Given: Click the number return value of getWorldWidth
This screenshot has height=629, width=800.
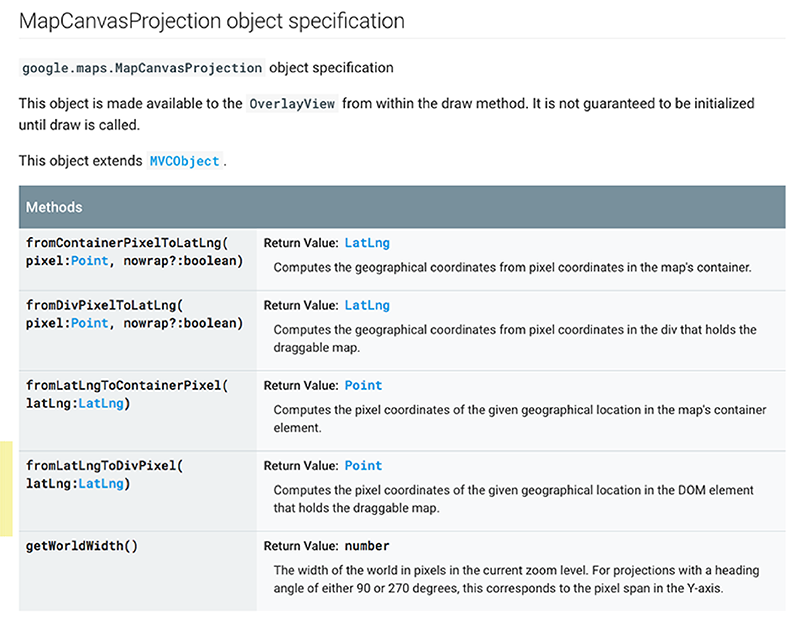Looking at the screenshot, I should 367,546.
